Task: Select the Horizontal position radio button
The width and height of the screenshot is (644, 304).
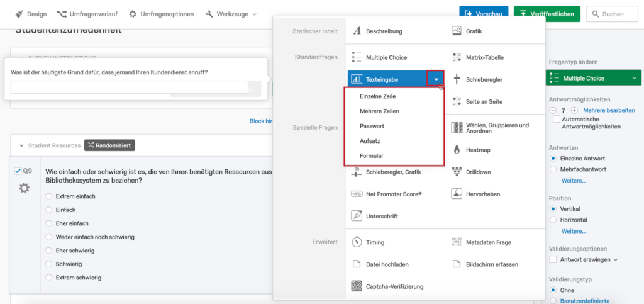Action: (553, 220)
